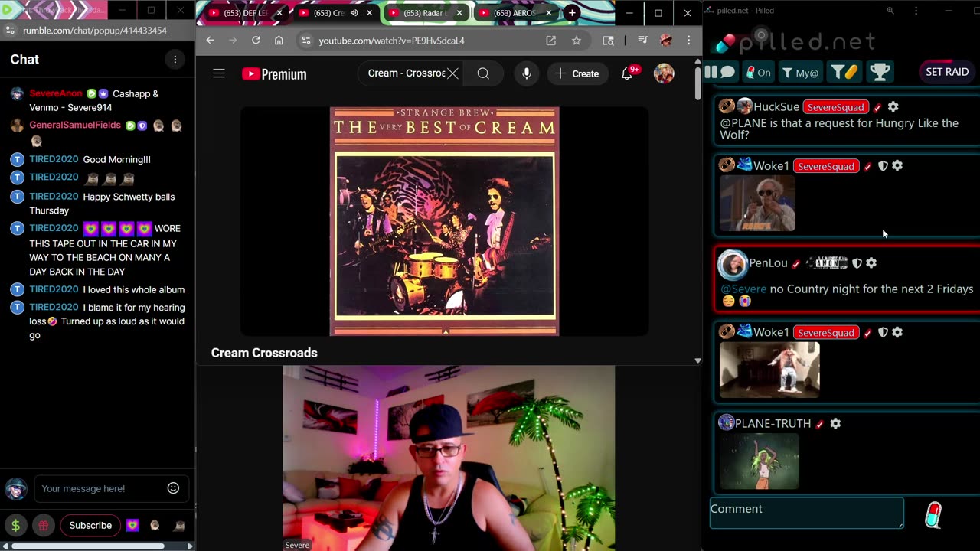Open the Pilled filter with pill icon

(845, 72)
